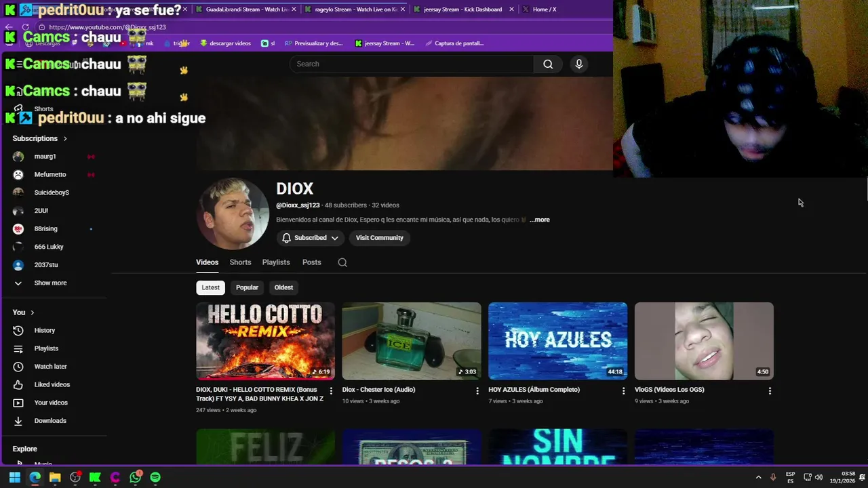Click the DIOX channel profile picture
Image resolution: width=868 pixels, height=488 pixels.
pyautogui.click(x=233, y=213)
